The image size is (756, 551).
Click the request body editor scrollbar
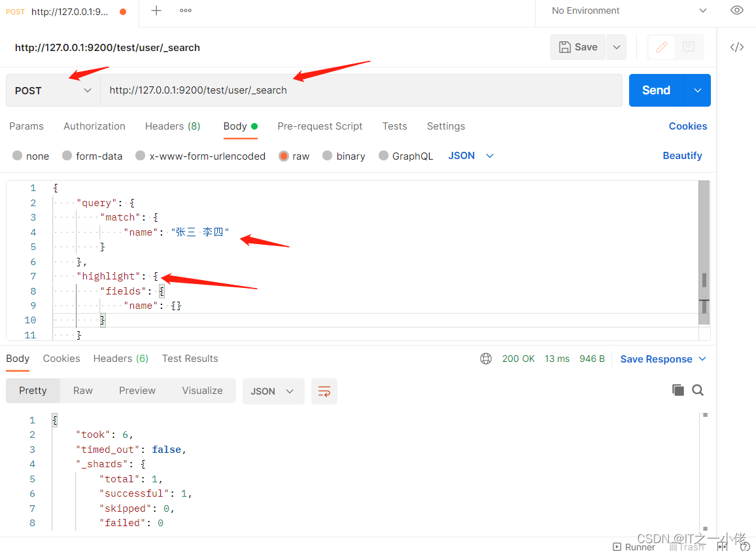pos(704,253)
